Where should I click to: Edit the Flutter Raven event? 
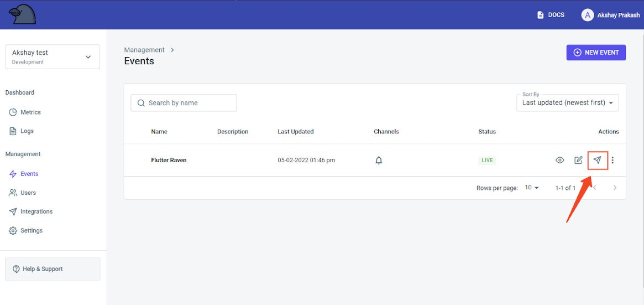(578, 161)
